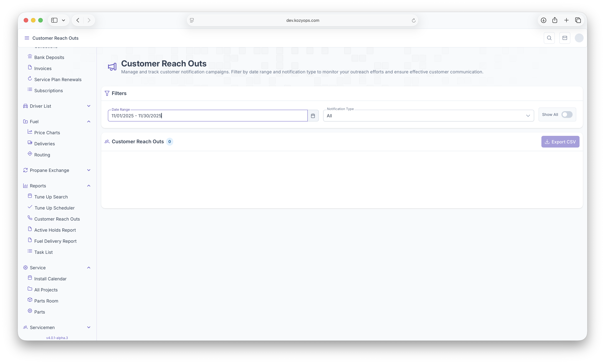Open the search icon in header
Viewport: 605px width, 364px height.
coord(549,38)
